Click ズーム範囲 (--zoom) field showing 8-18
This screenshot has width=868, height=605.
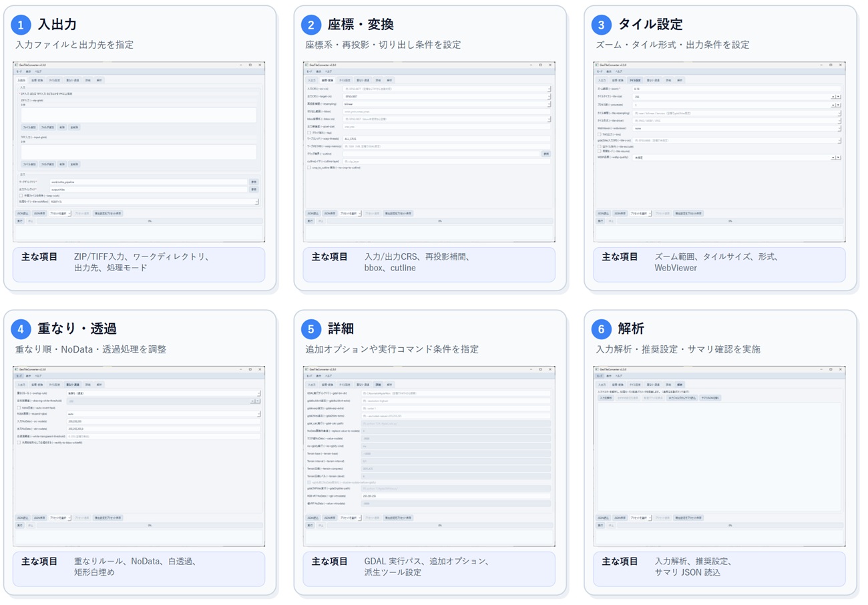tap(736, 89)
